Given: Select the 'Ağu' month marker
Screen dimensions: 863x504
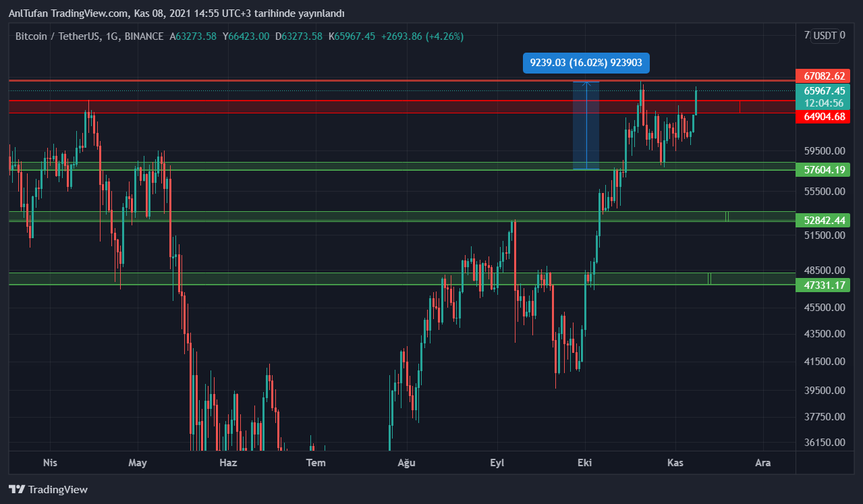Looking at the screenshot, I should [x=406, y=462].
